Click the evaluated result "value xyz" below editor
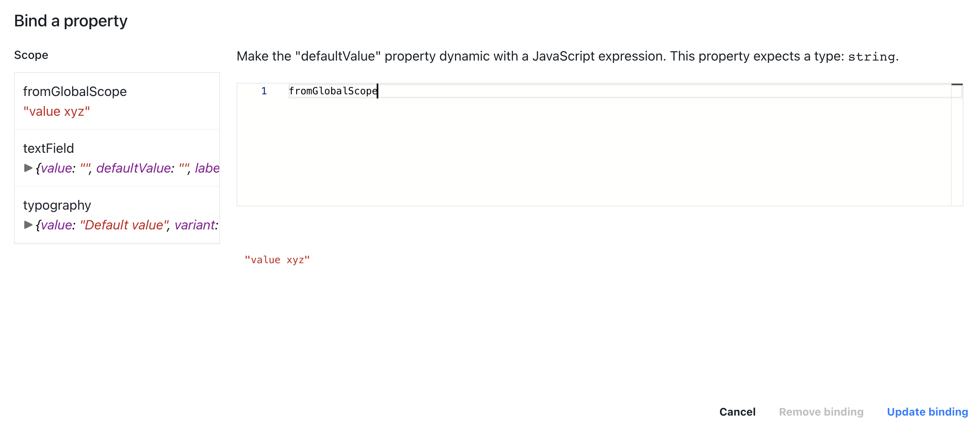Image resolution: width=980 pixels, height=430 pixels. pyautogui.click(x=277, y=260)
